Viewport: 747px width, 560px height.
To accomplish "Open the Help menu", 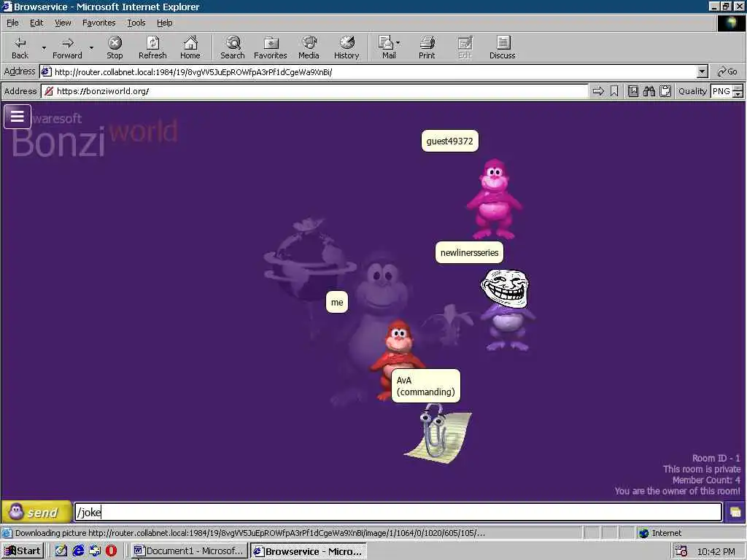I will click(x=165, y=23).
